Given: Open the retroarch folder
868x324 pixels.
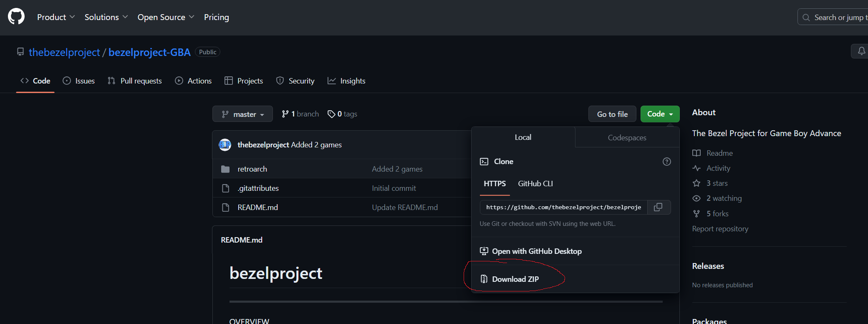Looking at the screenshot, I should coord(252,169).
